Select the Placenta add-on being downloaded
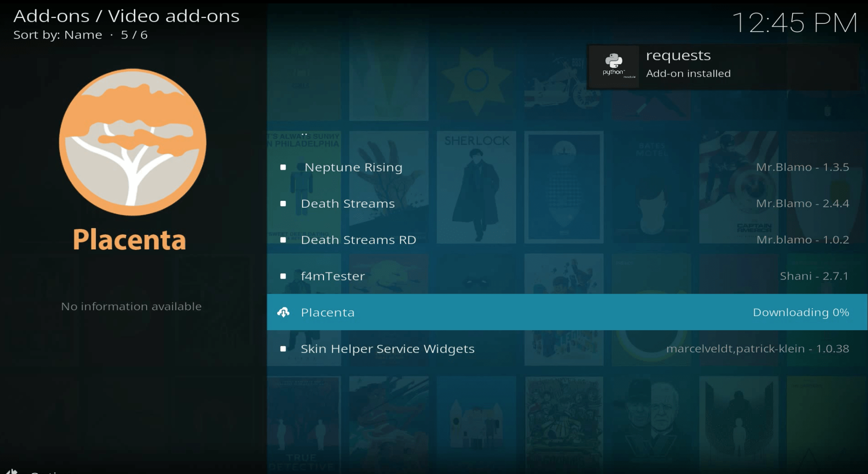Screen dimensions: 868x474 click(567, 312)
